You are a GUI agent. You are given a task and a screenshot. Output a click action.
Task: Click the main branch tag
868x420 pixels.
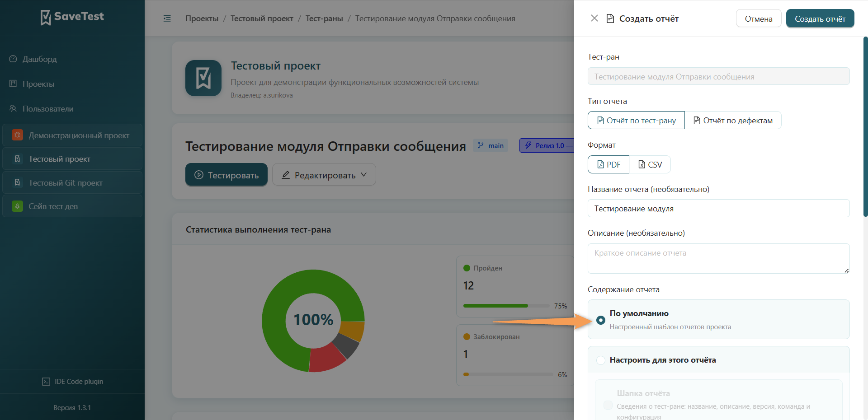coord(491,145)
